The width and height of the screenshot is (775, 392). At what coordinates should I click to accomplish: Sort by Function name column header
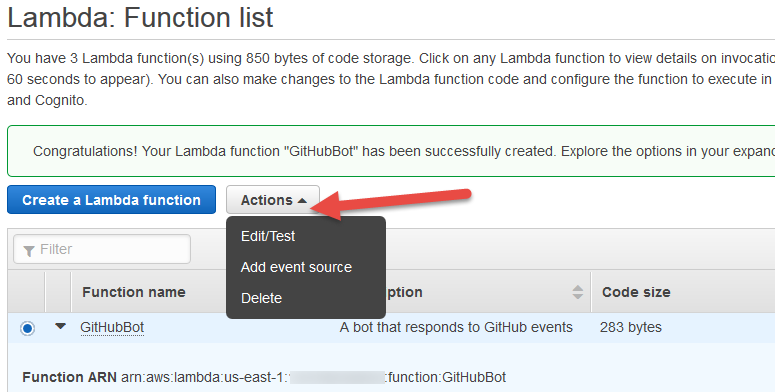pyautogui.click(x=134, y=292)
